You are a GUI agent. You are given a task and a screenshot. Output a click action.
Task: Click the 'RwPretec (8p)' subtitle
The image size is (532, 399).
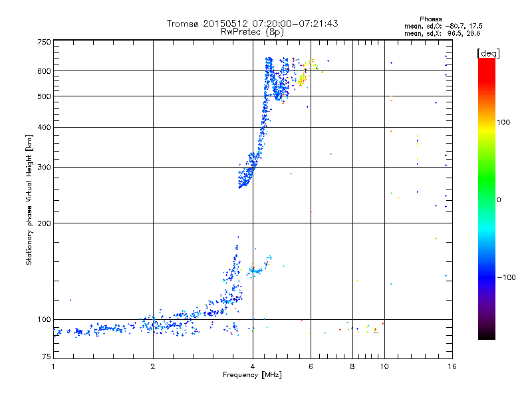tap(252, 32)
